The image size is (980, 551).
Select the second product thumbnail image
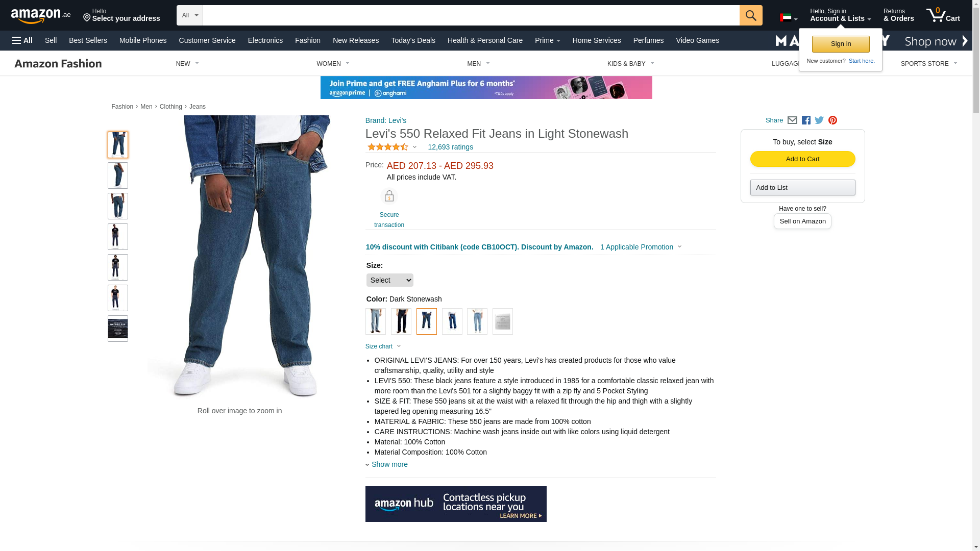(118, 176)
